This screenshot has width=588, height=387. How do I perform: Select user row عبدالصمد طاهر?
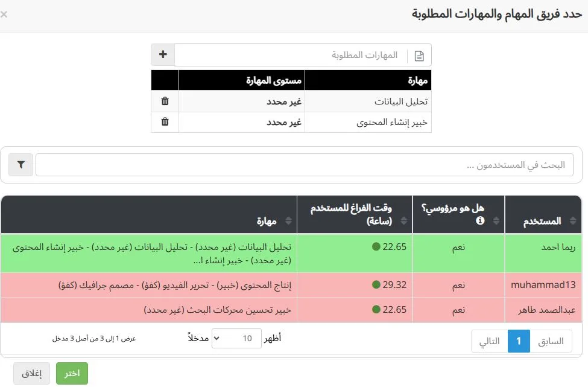291,310
